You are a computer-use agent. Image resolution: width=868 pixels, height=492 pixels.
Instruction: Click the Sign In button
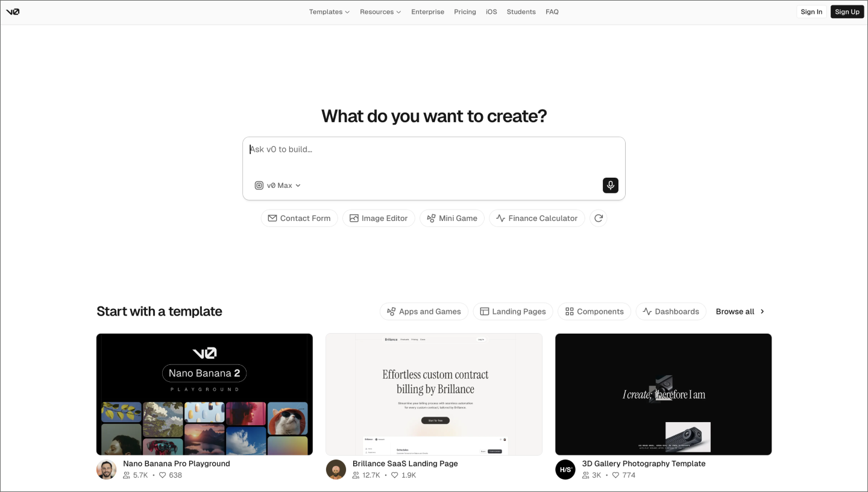pyautogui.click(x=811, y=11)
